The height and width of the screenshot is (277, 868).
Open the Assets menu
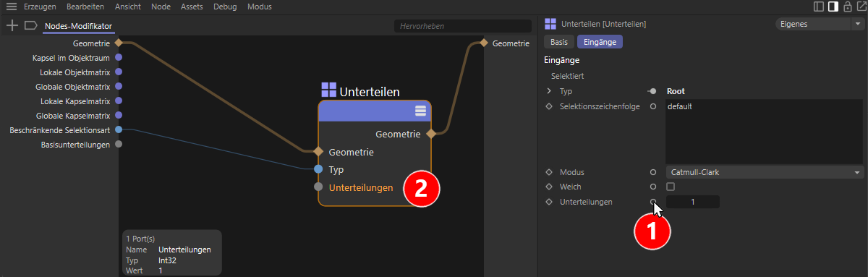(192, 7)
